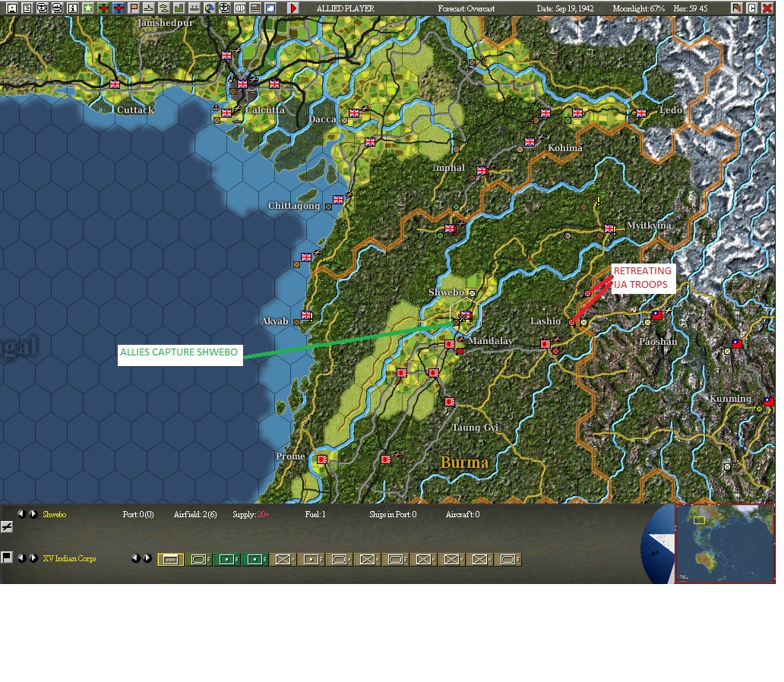Click the 'Moonlight: 67%' text
The width and height of the screenshot is (784, 682).
638,8
